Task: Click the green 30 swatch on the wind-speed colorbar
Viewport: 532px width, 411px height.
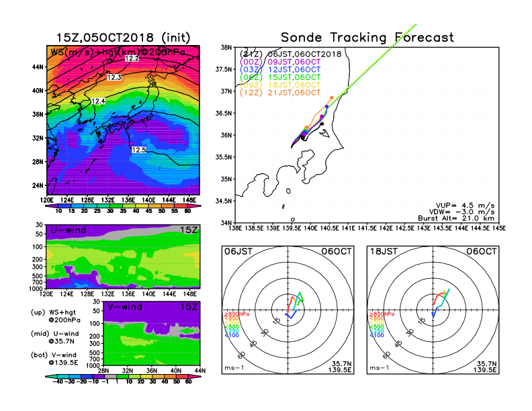Action: click(x=116, y=205)
